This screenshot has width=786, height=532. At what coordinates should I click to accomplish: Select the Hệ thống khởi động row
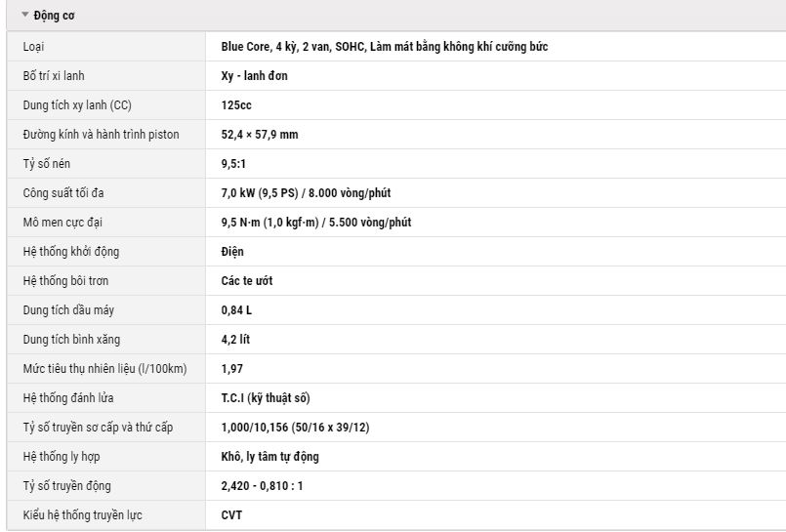click(x=396, y=252)
